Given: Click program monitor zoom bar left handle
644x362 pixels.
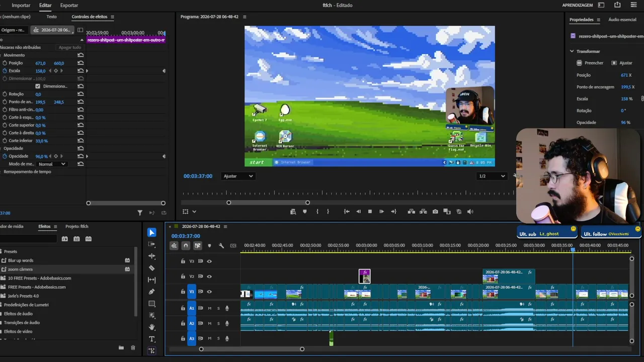Looking at the screenshot, I should pos(229,203).
